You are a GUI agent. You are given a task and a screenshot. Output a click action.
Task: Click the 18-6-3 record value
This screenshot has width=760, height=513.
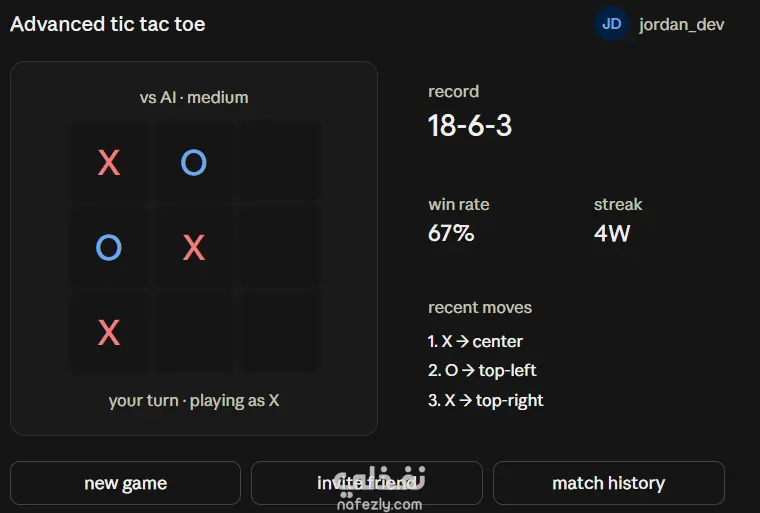[470, 126]
